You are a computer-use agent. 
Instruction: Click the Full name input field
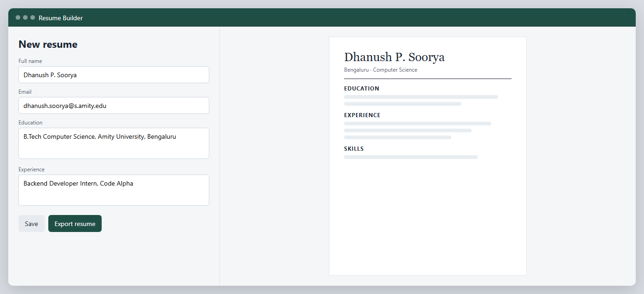[114, 74]
